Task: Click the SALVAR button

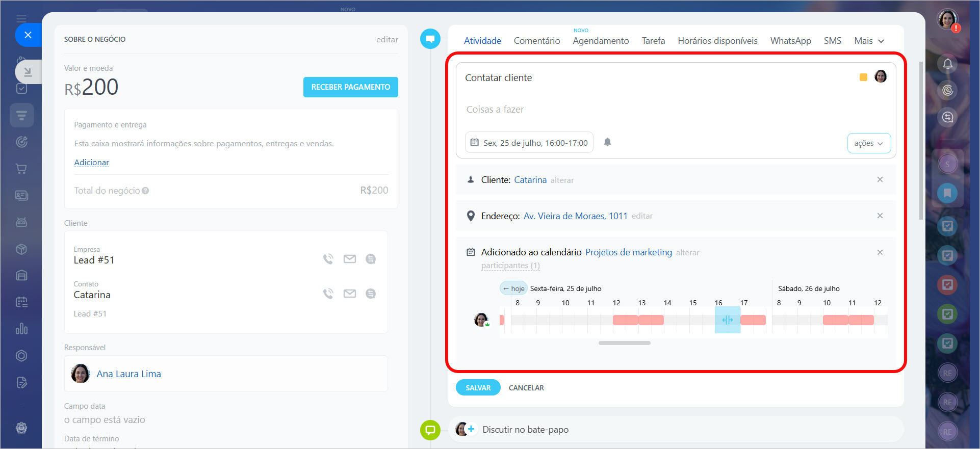Action: pos(478,388)
